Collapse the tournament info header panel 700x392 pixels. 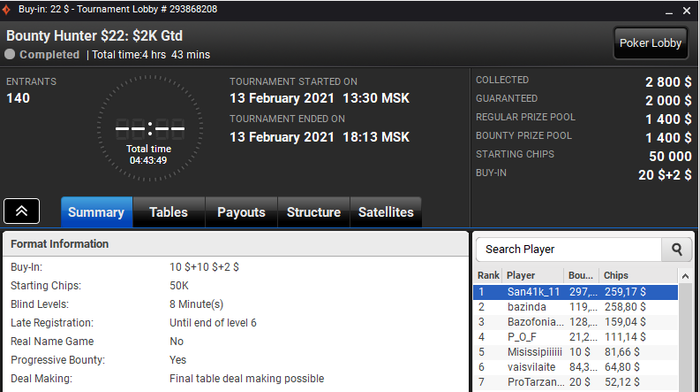(21, 211)
